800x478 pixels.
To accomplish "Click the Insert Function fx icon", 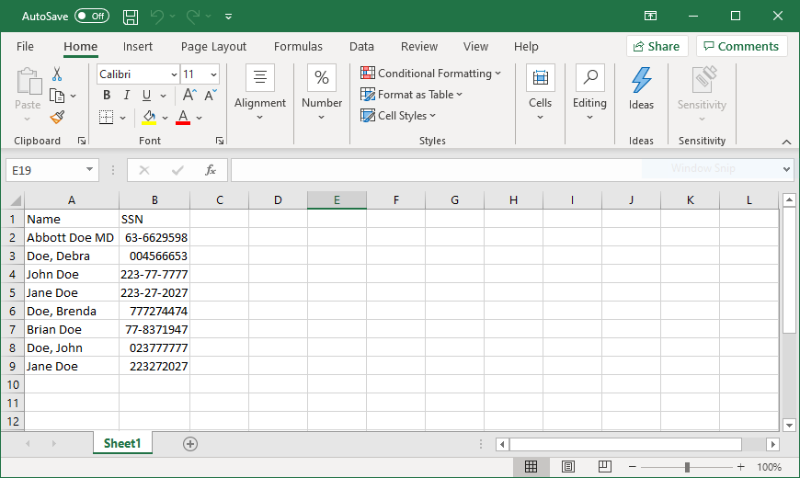I will [x=210, y=170].
